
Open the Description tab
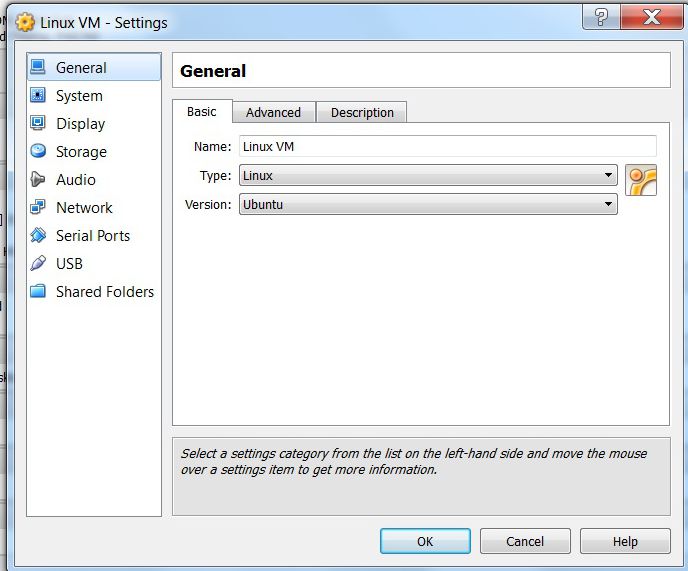click(362, 112)
